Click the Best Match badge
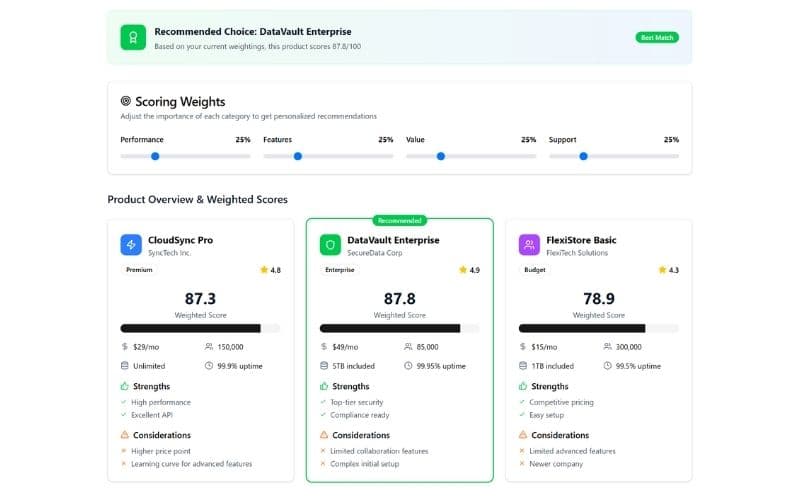This screenshot has height=500, width=800. [x=657, y=37]
